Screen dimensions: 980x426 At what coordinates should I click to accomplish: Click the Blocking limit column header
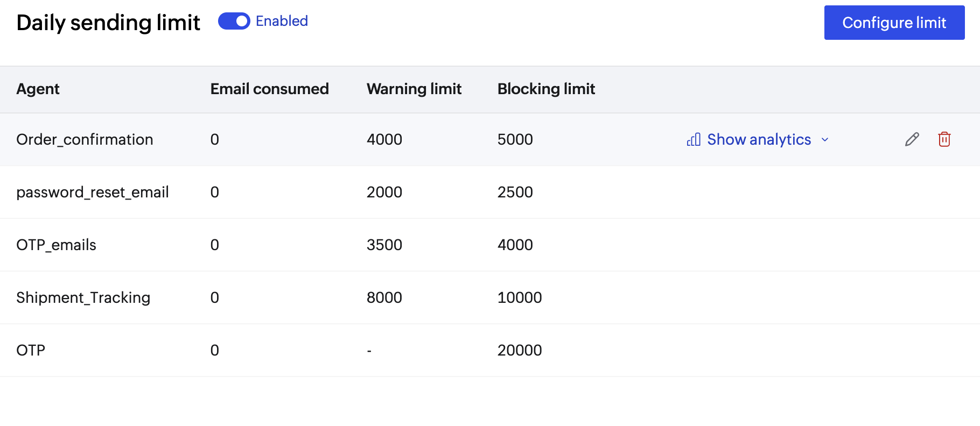click(x=546, y=89)
